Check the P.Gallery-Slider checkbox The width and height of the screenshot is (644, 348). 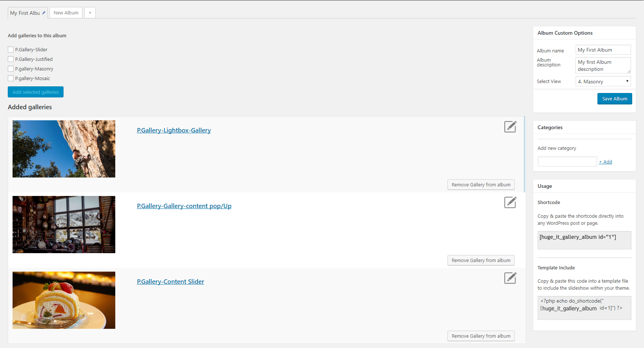point(11,49)
